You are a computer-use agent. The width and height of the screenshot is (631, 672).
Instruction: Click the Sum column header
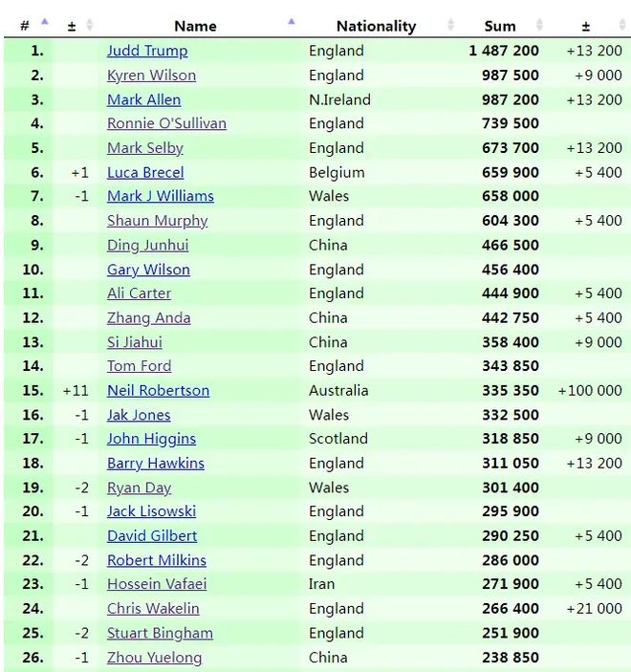pyautogui.click(x=500, y=26)
